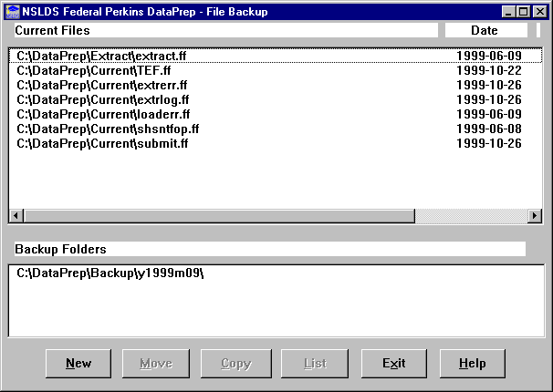Click the disabled List button
Viewport: 553px width, 392px height.
[x=315, y=364]
